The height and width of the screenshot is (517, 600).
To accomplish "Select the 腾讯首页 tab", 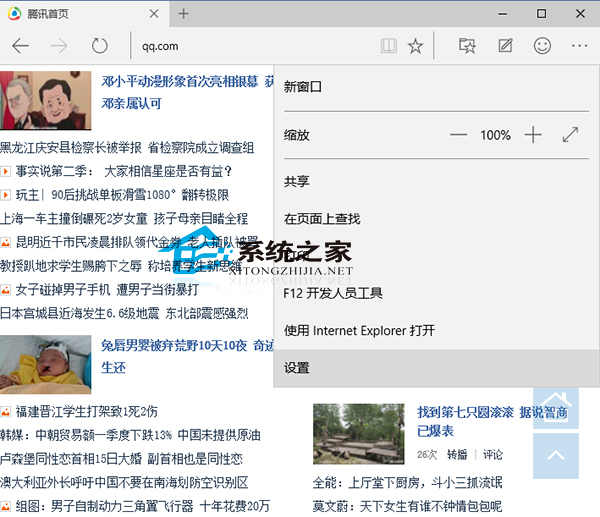I will [84, 14].
